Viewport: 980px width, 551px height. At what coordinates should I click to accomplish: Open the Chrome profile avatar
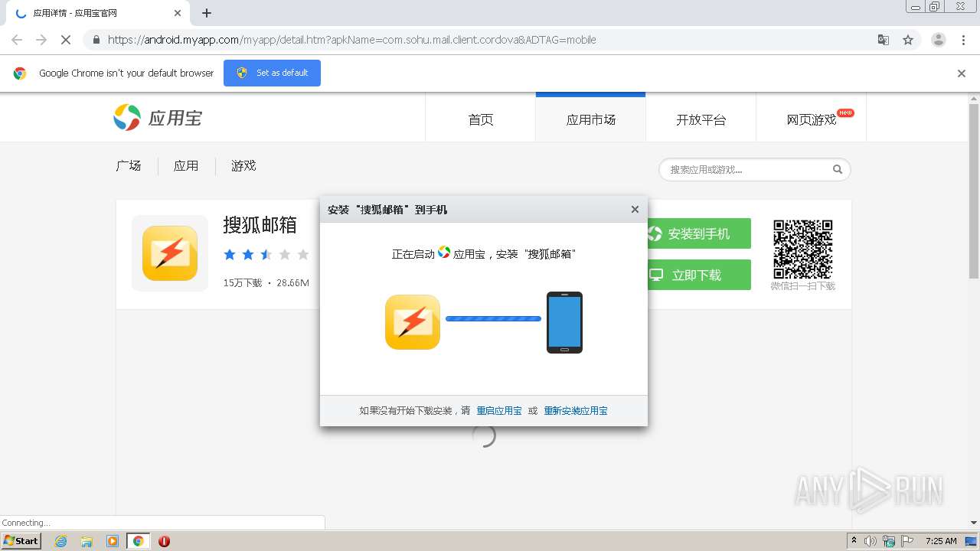pyautogui.click(x=938, y=40)
